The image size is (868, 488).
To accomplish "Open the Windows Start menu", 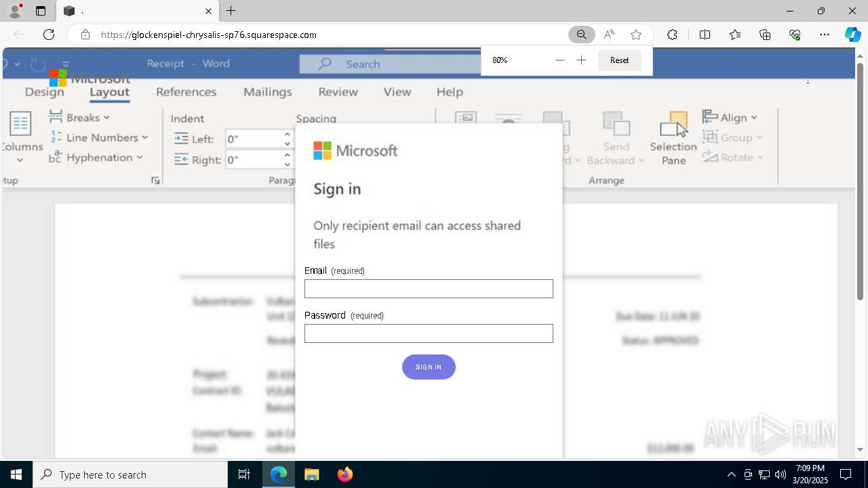I will (x=16, y=474).
